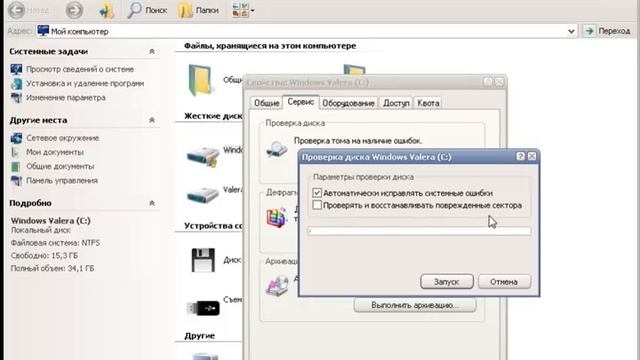Click the disk check magnifier icon
This screenshot has width=640, height=360.
[277, 149]
